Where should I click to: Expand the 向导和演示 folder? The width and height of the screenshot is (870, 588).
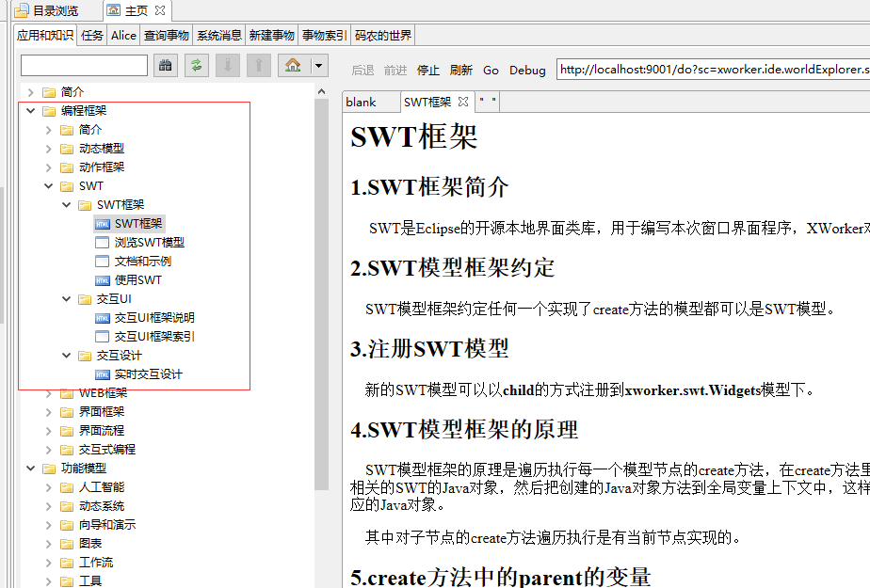pos(49,525)
